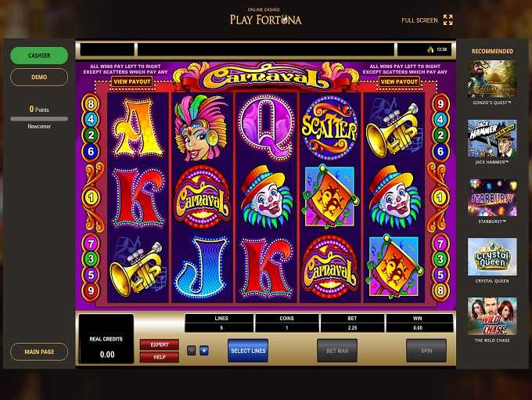532x400 pixels.
Task: Click the Full Screen expand icon
Action: tap(448, 20)
